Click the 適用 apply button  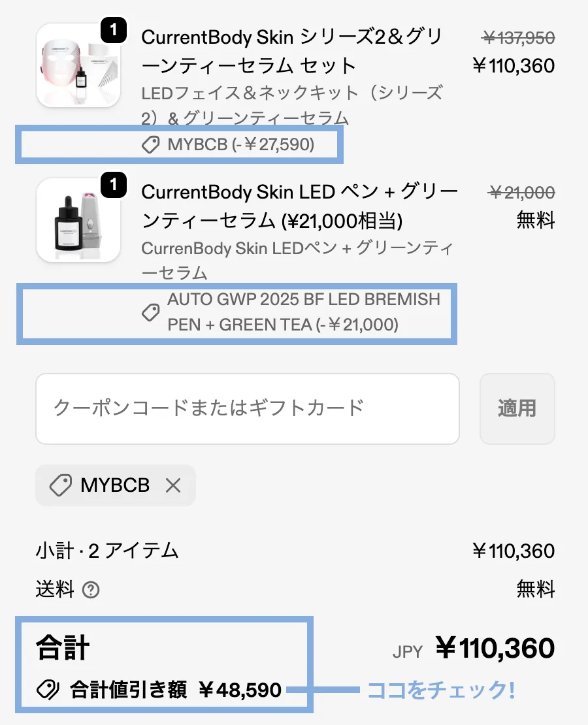click(517, 409)
